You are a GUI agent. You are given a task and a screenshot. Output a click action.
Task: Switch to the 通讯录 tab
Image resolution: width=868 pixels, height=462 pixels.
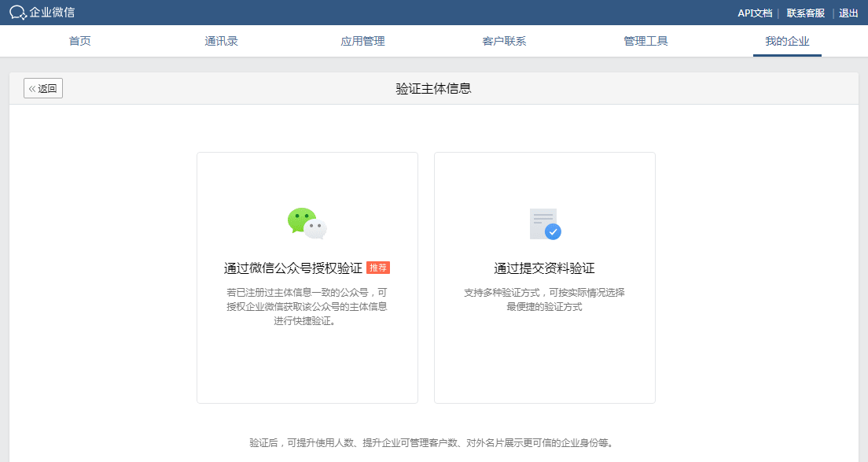pos(221,42)
